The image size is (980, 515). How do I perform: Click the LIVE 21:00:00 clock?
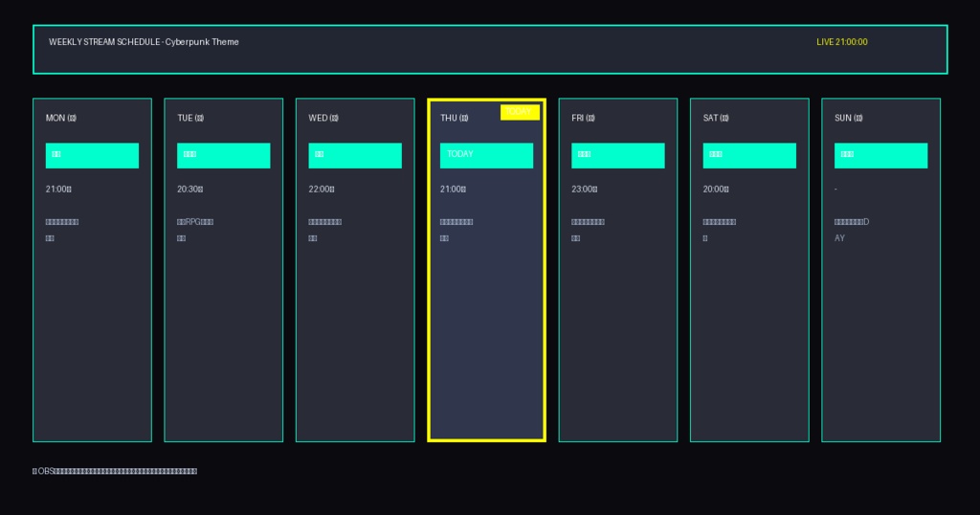pos(842,42)
